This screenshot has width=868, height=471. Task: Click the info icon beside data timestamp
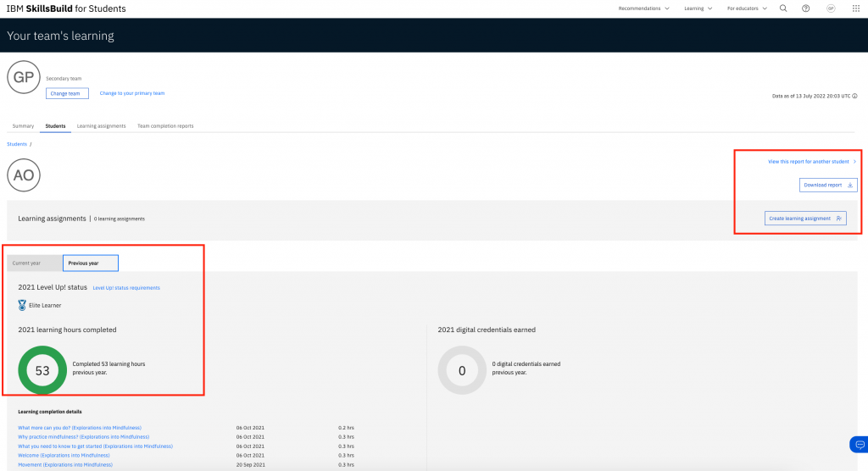pos(854,96)
